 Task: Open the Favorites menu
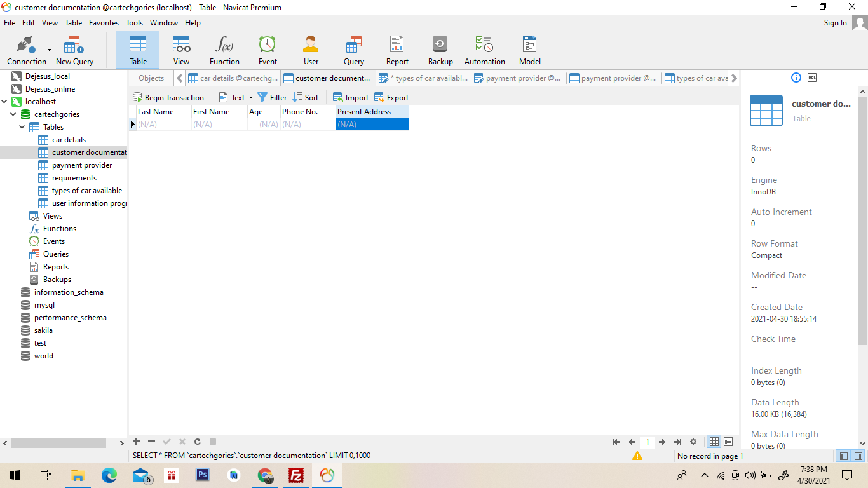coord(104,23)
